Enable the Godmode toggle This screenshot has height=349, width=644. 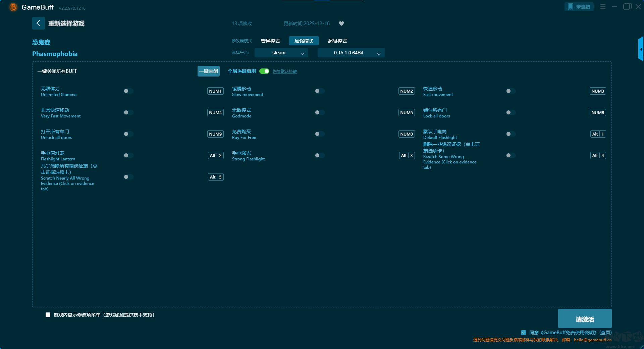319,112
